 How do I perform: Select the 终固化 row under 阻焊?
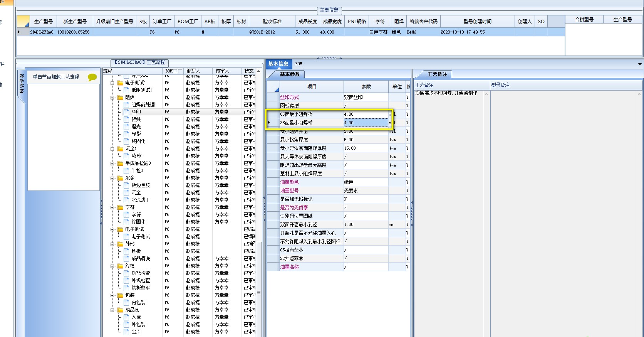click(x=139, y=141)
